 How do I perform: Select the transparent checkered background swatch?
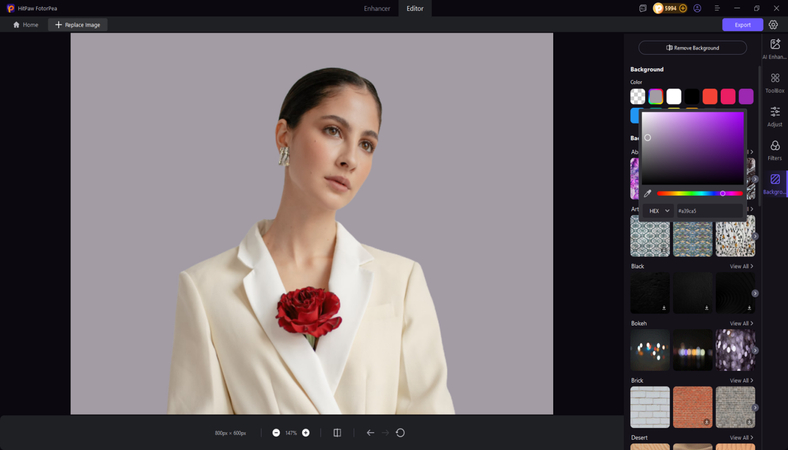pyautogui.click(x=638, y=96)
